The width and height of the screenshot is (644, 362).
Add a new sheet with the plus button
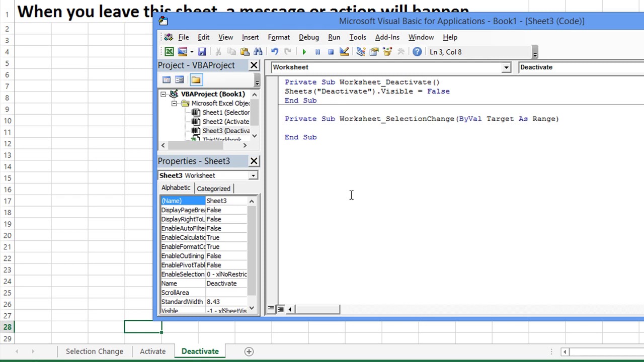[249, 351]
